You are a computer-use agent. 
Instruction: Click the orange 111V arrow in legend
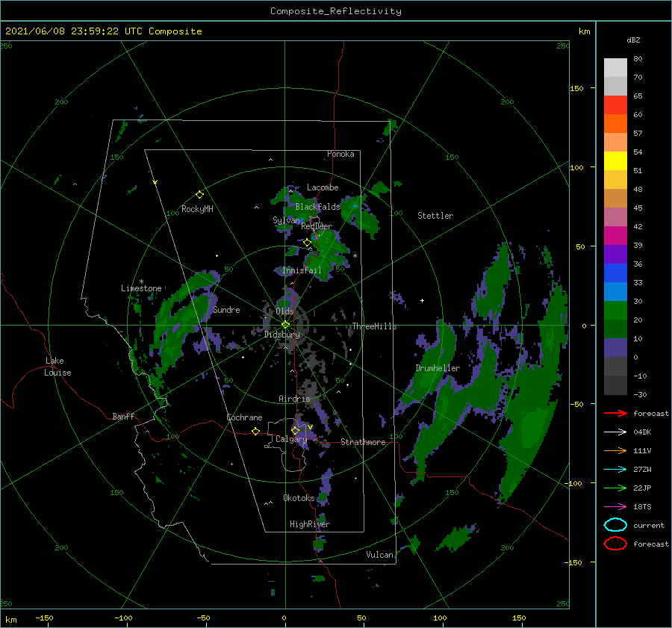point(615,450)
